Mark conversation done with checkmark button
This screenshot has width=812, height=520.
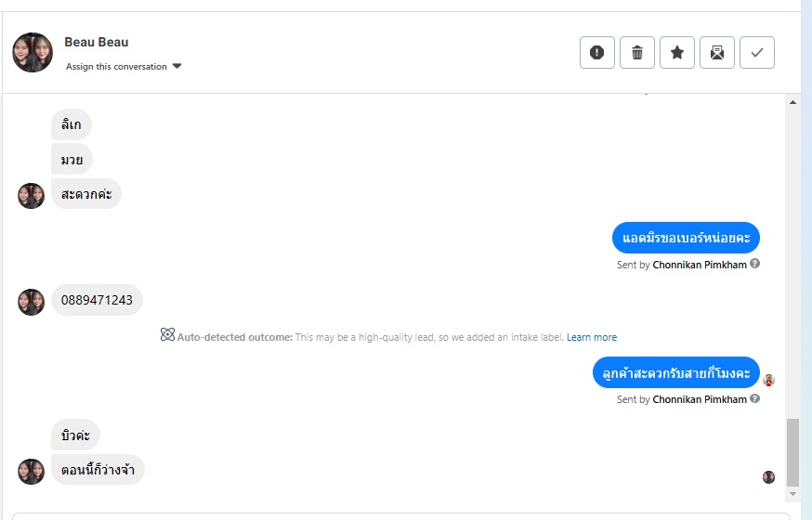click(756, 52)
